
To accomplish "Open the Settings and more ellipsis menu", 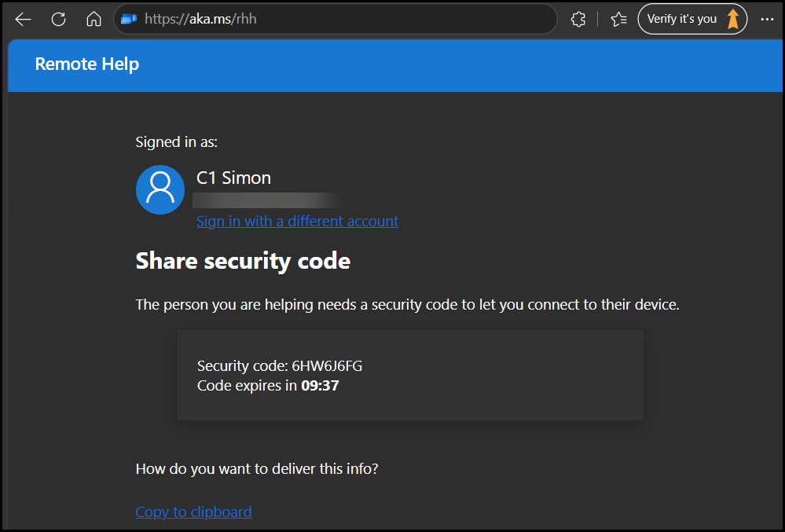I will (x=767, y=20).
